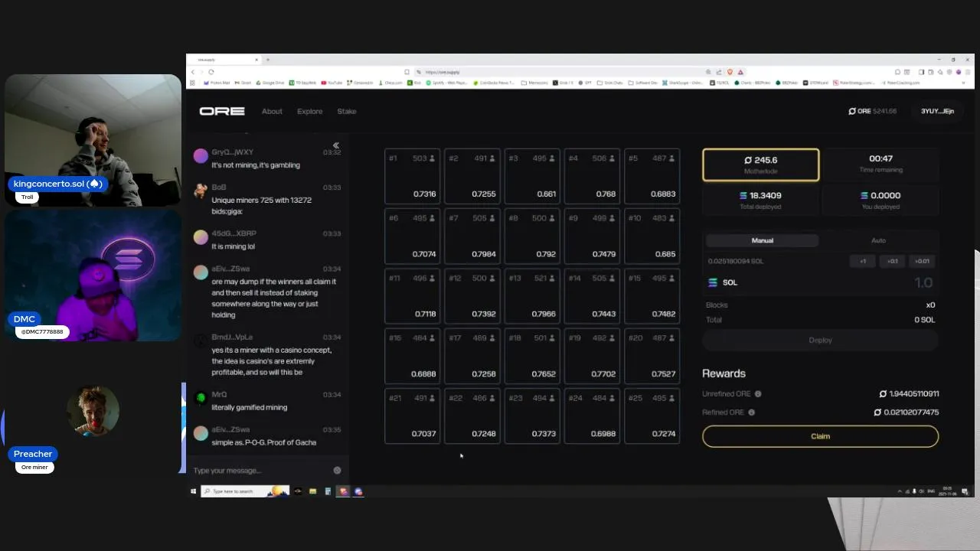Open the YouTube bookmark
The width and height of the screenshot is (980, 551).
pos(332,83)
